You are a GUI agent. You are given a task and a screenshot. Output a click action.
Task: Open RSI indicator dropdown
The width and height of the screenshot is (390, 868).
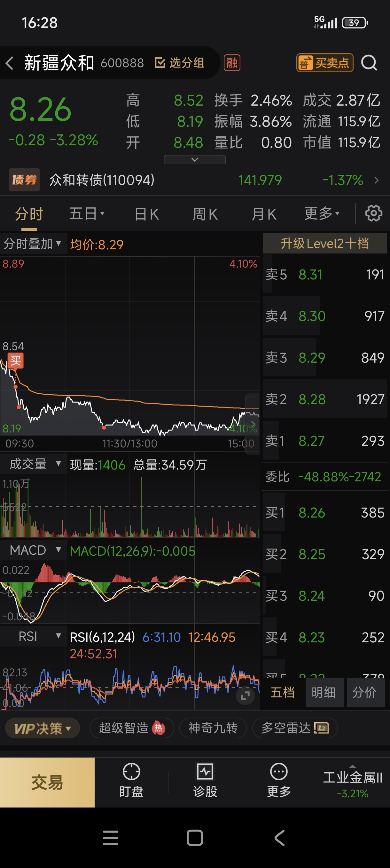coord(34,637)
